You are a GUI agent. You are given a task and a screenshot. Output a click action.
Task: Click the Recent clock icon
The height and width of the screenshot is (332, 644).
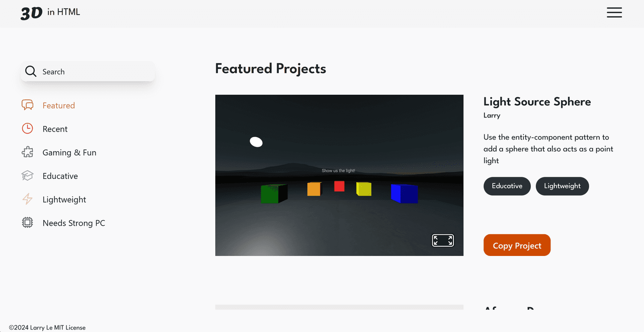[x=27, y=129]
